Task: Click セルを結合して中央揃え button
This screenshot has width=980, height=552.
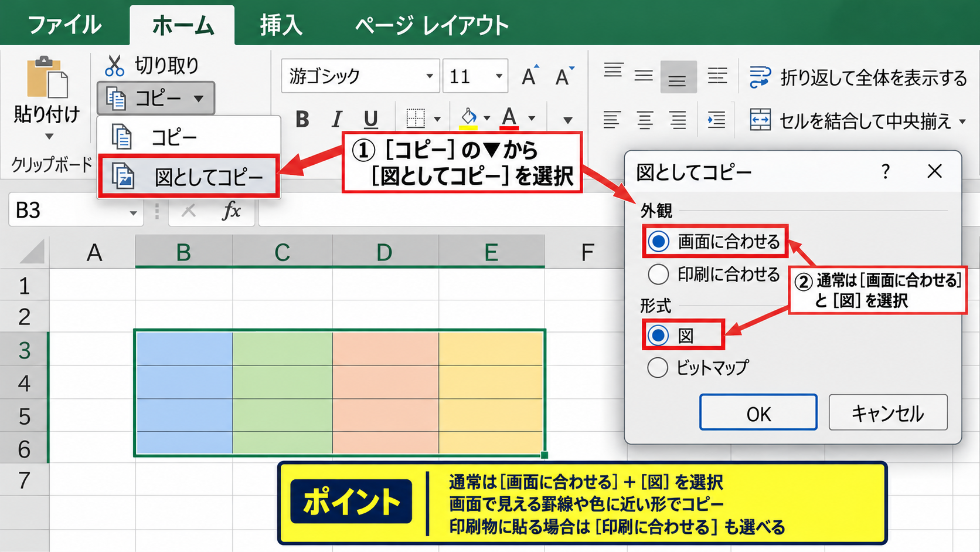Action: [x=858, y=121]
